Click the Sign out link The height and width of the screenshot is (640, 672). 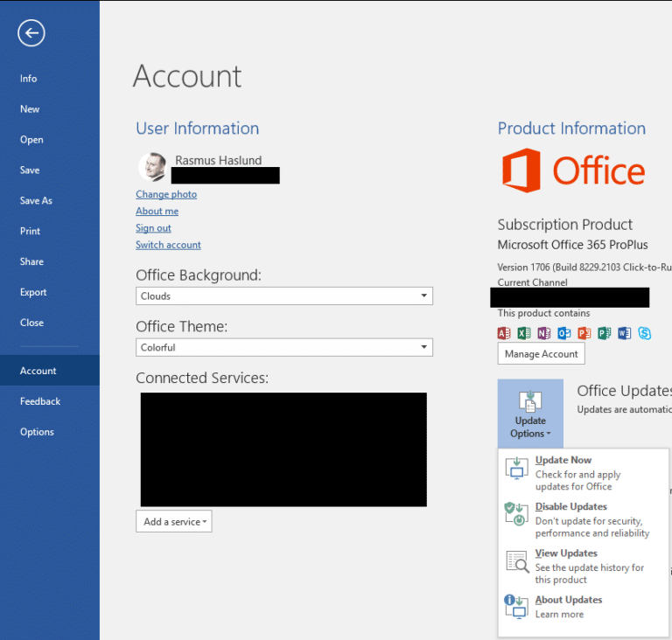153,228
